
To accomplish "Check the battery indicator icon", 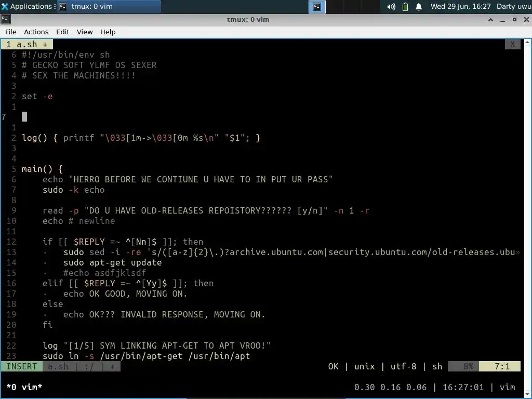I will point(405,7).
